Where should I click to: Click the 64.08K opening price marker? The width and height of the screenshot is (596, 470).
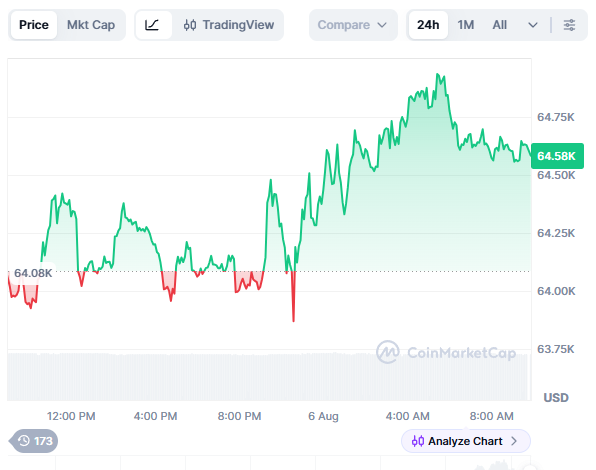(33, 273)
